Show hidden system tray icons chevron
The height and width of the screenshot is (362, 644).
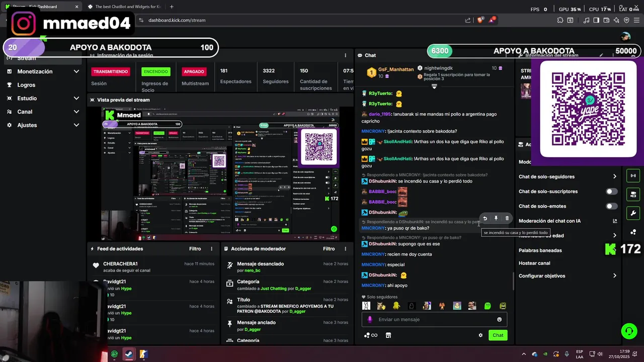(523, 354)
